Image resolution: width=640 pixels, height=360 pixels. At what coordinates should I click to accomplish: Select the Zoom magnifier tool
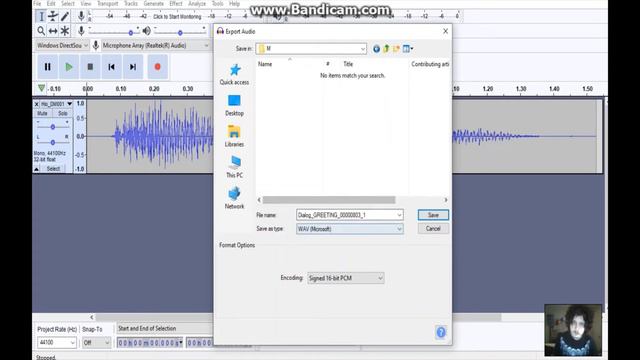41,31
